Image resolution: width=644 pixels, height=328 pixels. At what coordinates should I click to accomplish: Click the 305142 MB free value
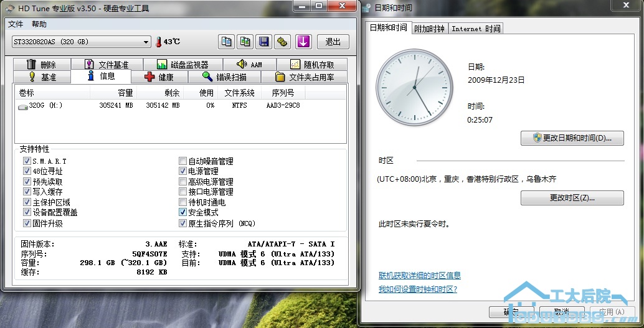163,106
